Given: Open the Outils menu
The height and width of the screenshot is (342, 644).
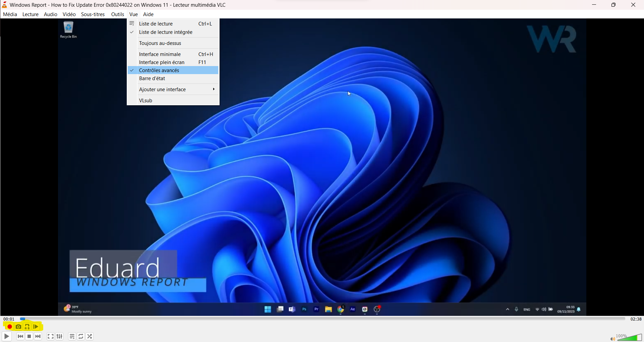Looking at the screenshot, I should [118, 14].
